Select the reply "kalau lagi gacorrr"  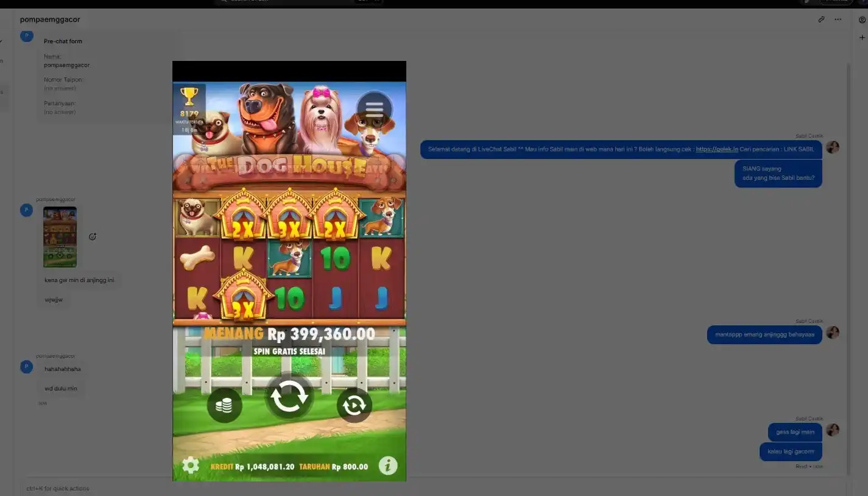pyautogui.click(x=791, y=452)
